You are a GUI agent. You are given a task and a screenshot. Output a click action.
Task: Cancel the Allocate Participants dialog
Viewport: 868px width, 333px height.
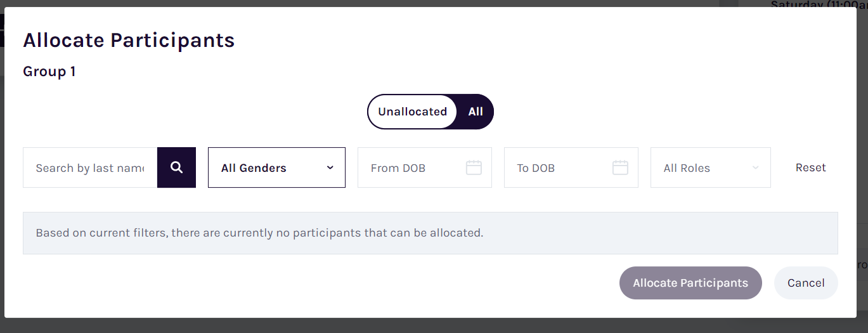pyautogui.click(x=806, y=283)
